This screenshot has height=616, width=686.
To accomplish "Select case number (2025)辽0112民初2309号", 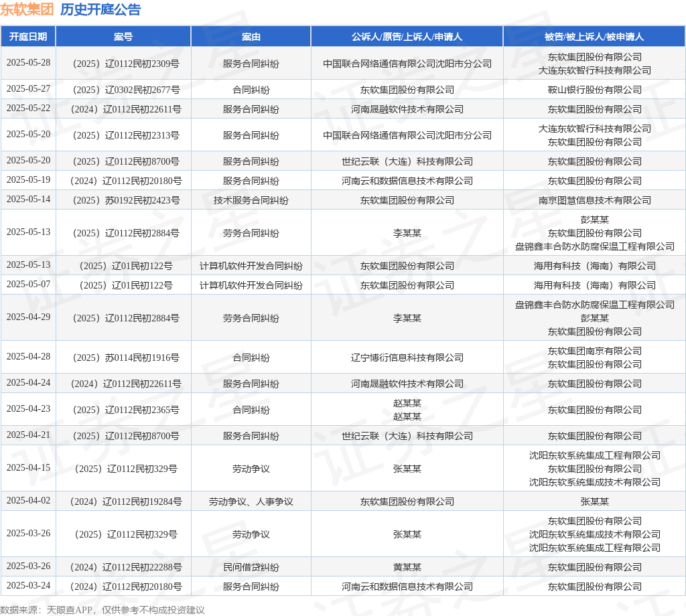I will 125,64.
